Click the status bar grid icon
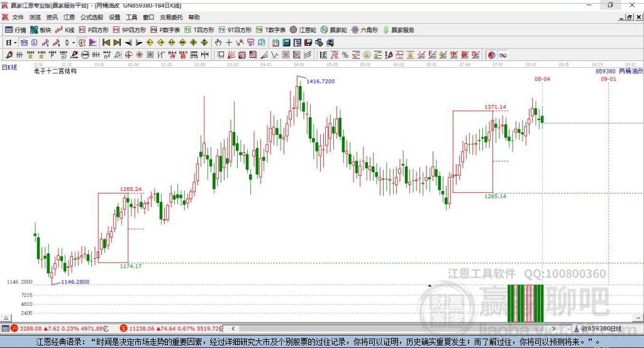644x348 pixels. 5,329
